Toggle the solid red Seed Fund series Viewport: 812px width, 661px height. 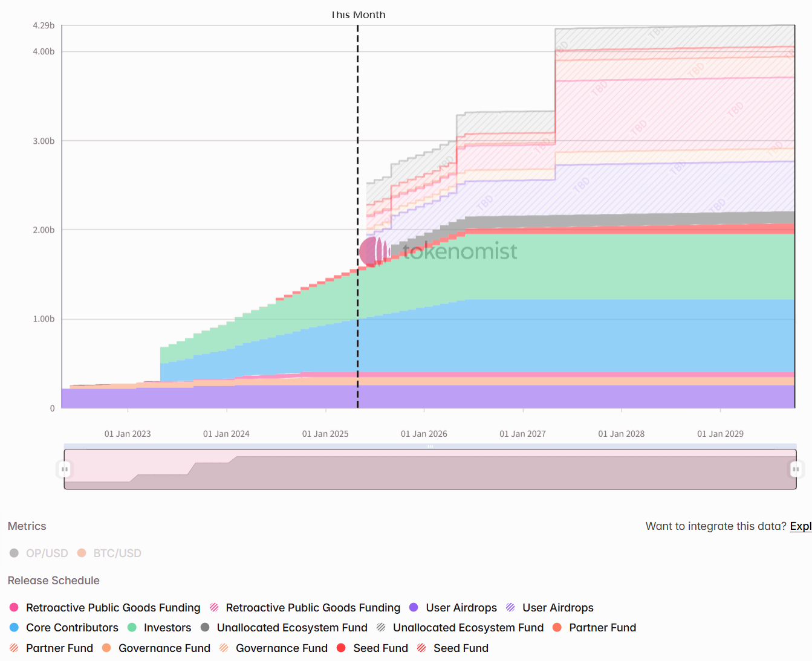click(380, 648)
